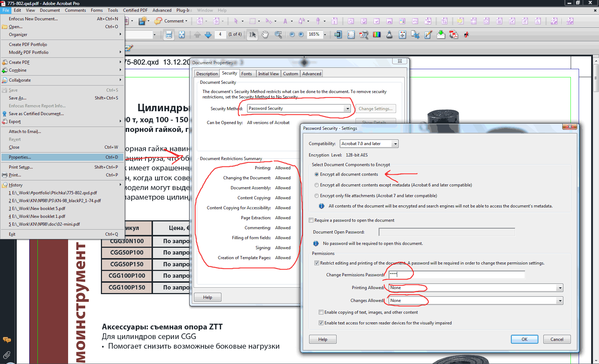Choose the Marquee Zoom magnifier tool

tap(278, 35)
